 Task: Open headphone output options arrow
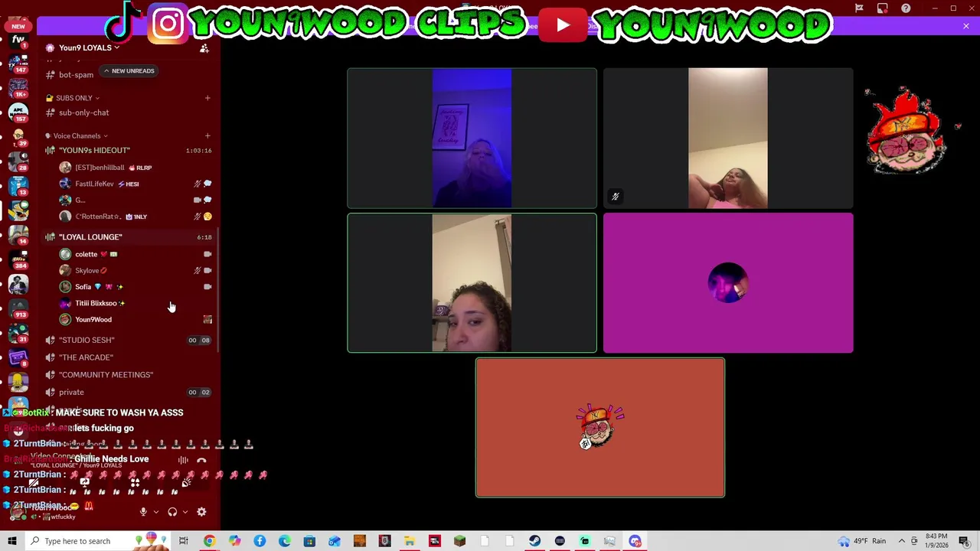185,512
